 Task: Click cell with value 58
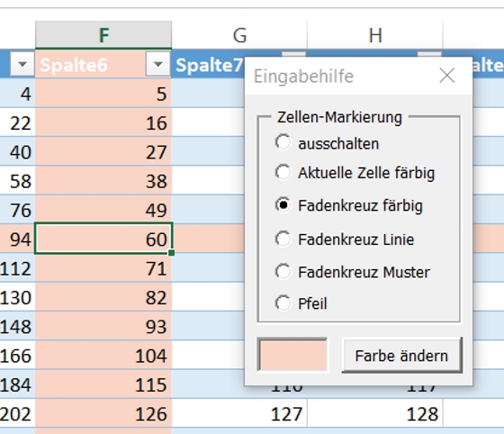pos(17,180)
